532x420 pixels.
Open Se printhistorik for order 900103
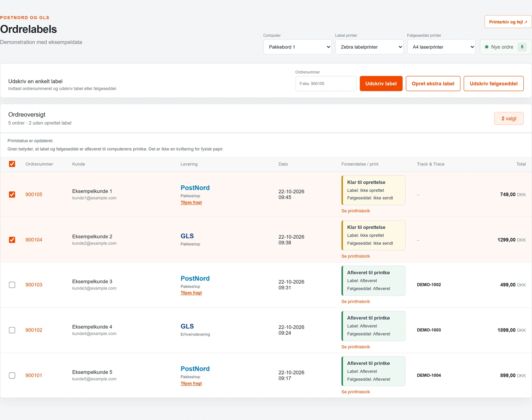click(355, 302)
